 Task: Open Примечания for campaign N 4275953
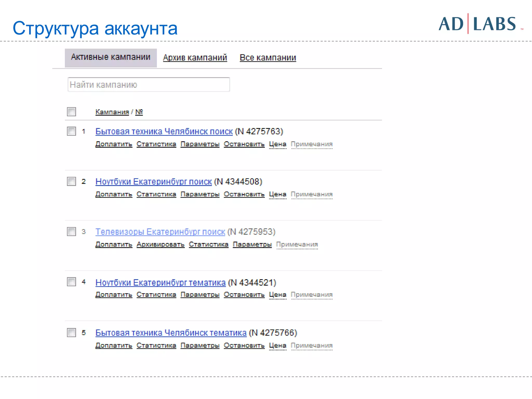(x=297, y=244)
